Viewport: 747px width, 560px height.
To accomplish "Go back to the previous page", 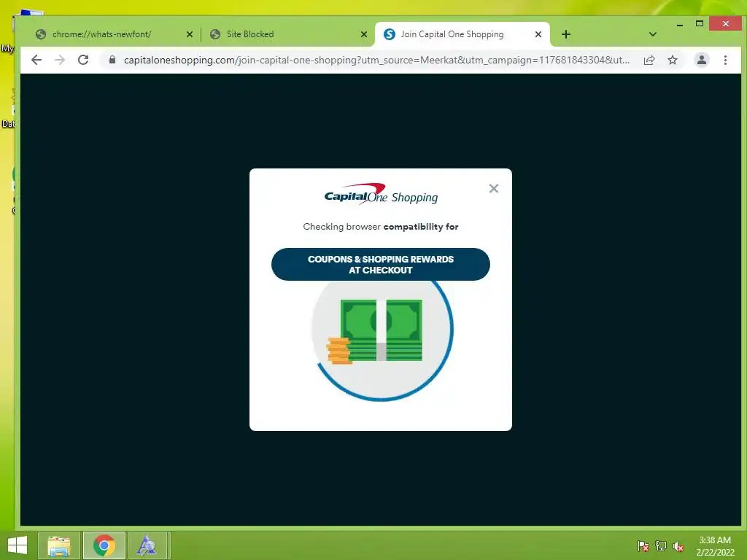I will coord(36,60).
